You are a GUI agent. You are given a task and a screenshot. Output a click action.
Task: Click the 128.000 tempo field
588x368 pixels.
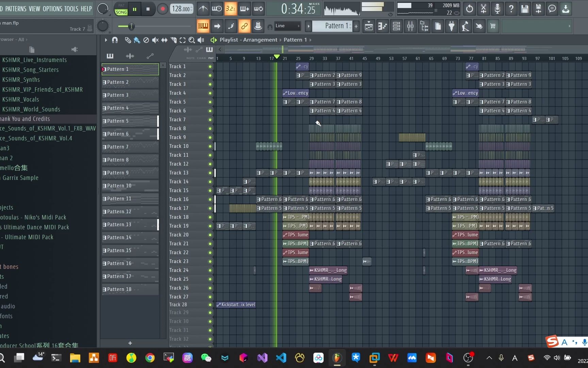(182, 9)
